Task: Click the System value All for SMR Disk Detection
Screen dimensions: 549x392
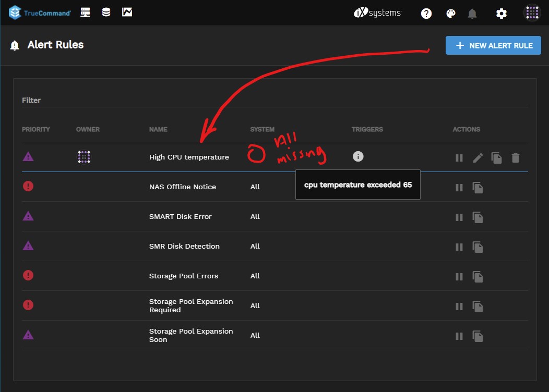Action: (x=255, y=246)
